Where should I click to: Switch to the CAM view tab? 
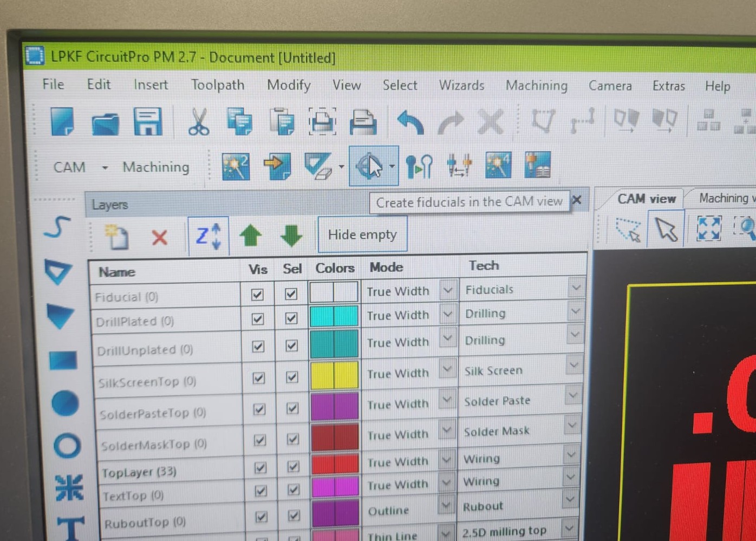point(647,199)
